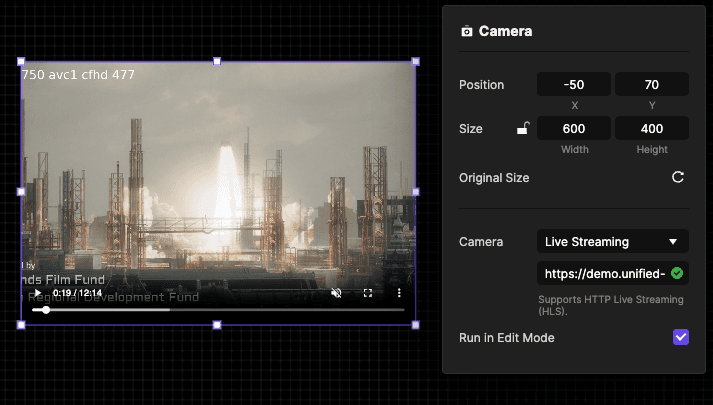Click the bottom-left resize handle
Screen dimensions: 713x405
(21, 325)
